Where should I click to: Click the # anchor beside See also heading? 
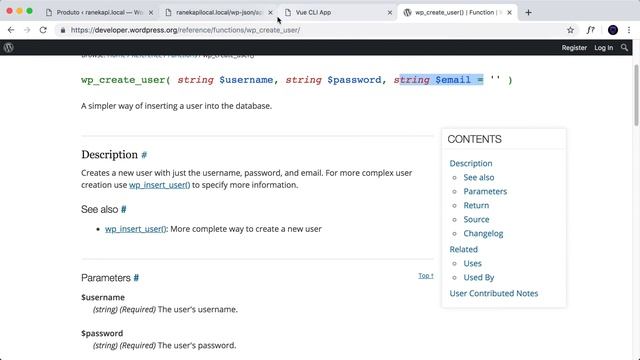(x=124, y=209)
